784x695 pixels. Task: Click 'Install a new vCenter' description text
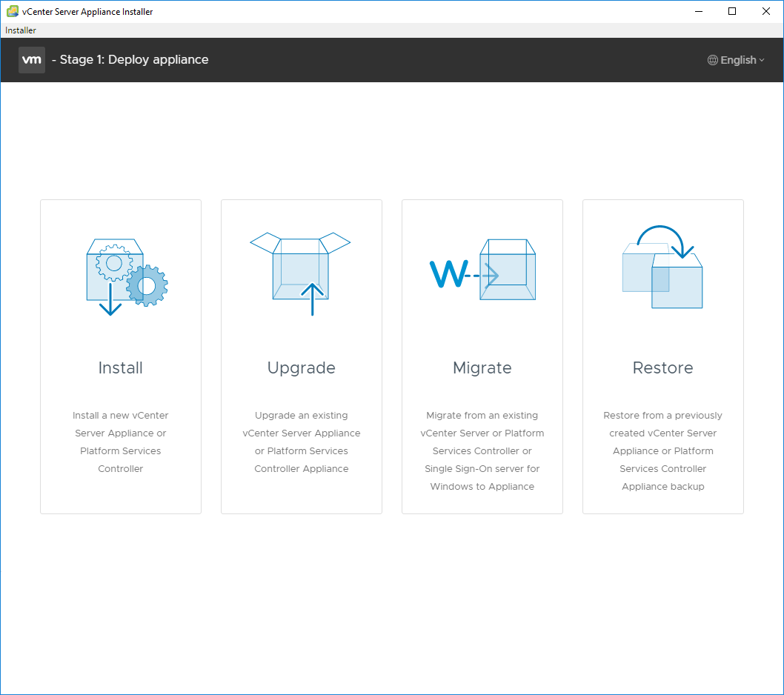(121, 416)
